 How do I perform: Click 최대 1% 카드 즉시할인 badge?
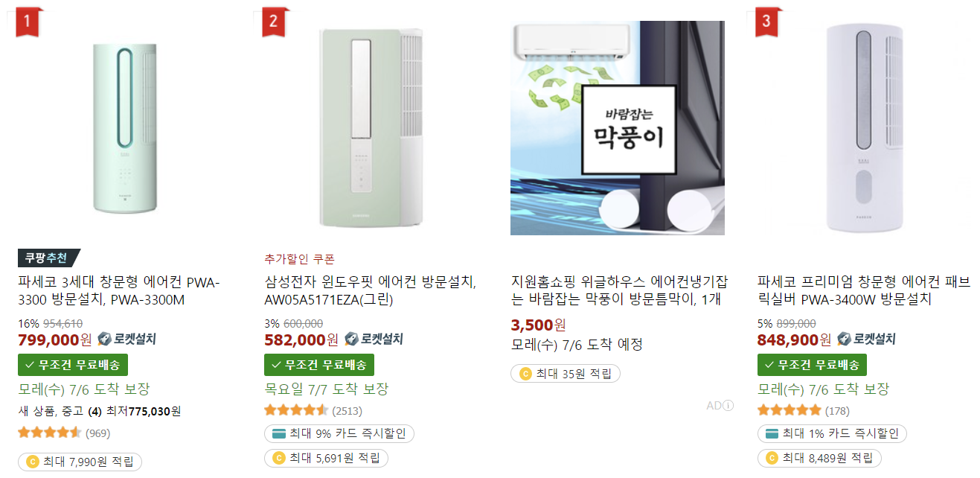[832, 434]
